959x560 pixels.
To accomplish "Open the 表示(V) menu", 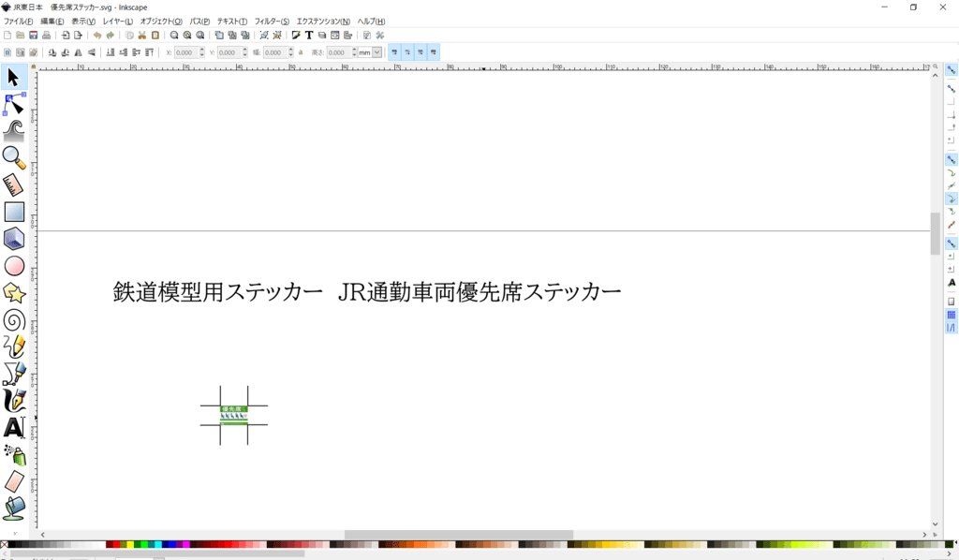I will [83, 22].
